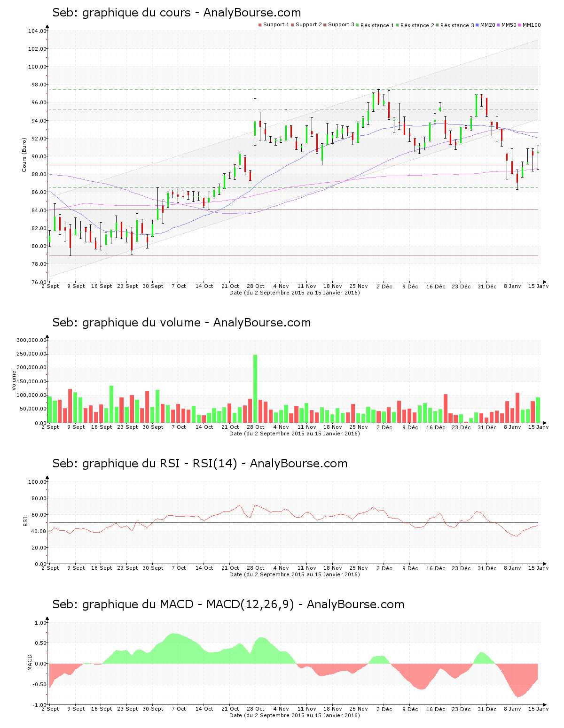Image resolution: width=564 pixels, height=728 pixels.
Task: Click the tallest green volume bar near 28 Oct
Action: [x=255, y=388]
